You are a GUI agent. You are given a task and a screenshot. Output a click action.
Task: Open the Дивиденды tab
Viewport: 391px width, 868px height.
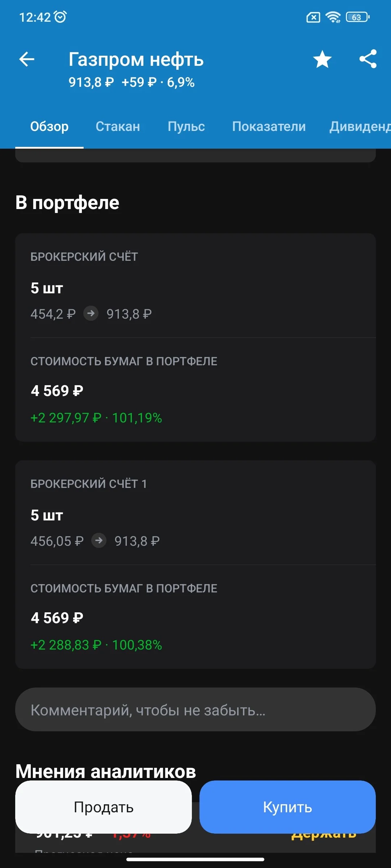click(360, 126)
